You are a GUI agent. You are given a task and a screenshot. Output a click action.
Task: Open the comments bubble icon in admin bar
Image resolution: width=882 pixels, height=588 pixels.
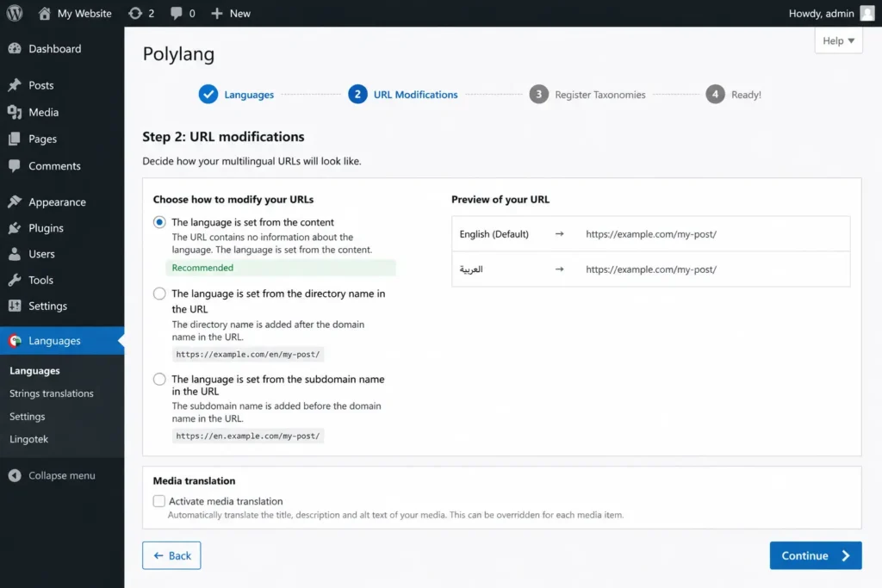tap(176, 13)
